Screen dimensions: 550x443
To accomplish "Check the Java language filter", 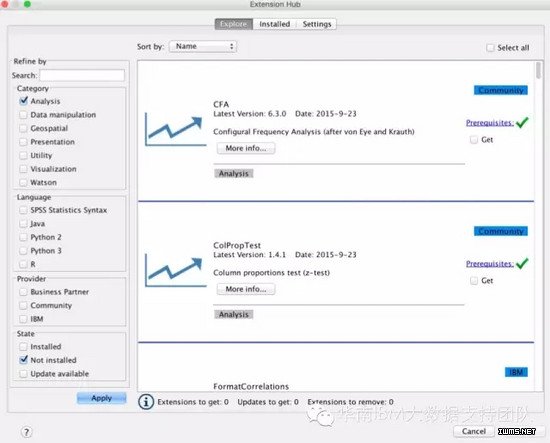I will [23, 223].
